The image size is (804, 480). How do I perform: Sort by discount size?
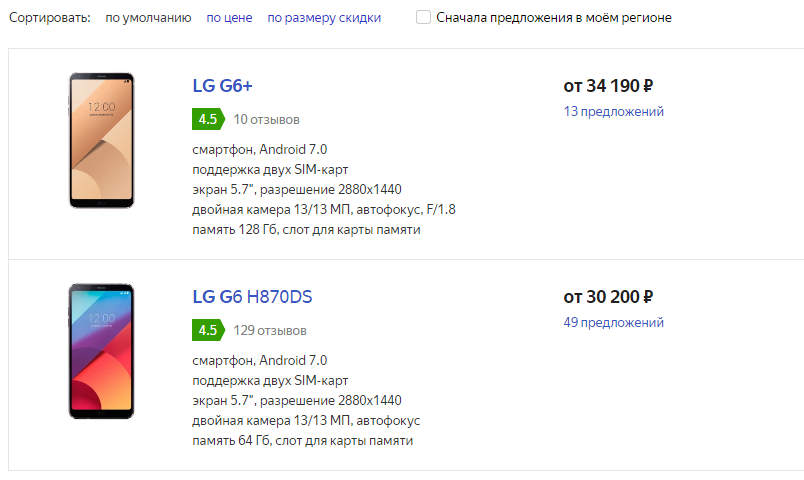[324, 18]
